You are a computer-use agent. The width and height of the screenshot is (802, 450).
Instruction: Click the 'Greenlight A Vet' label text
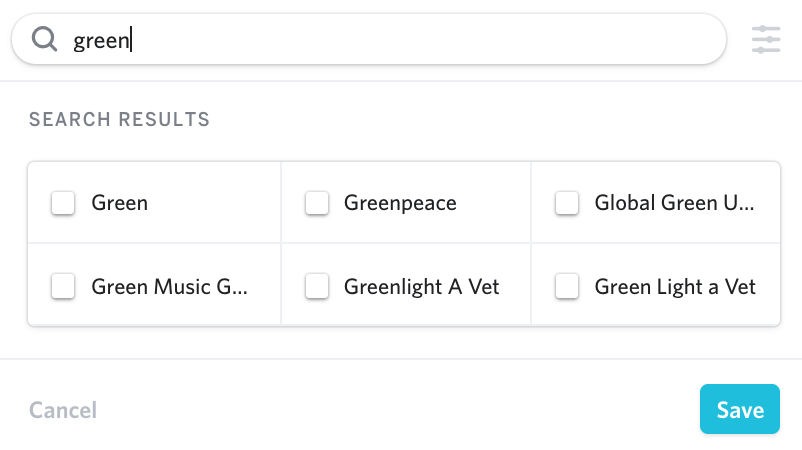pyautogui.click(x=421, y=287)
